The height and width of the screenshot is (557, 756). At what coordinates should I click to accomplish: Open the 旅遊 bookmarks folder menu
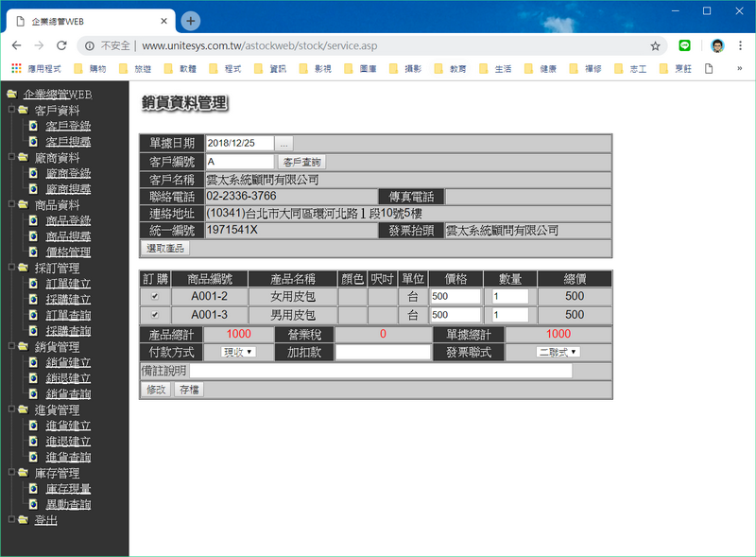tap(135, 68)
